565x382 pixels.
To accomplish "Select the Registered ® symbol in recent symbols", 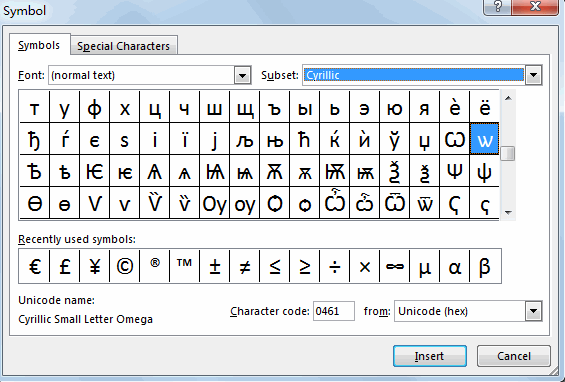I will coord(155,266).
